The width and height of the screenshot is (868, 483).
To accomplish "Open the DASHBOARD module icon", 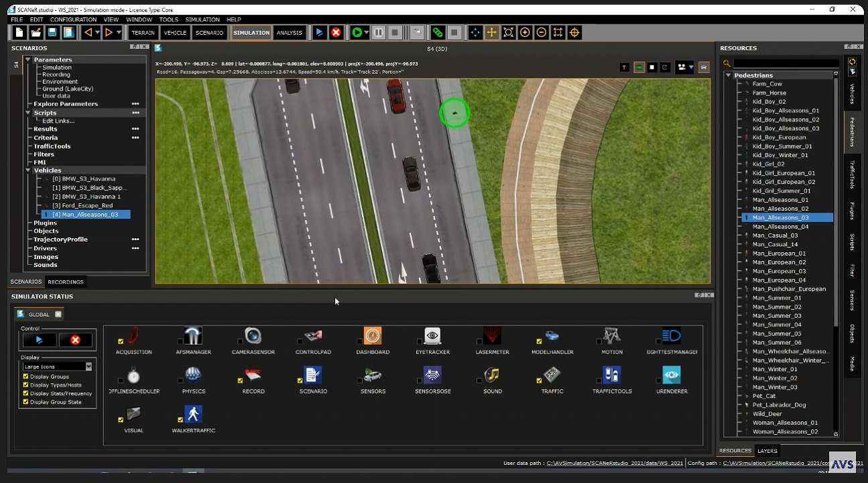I will click(x=373, y=336).
